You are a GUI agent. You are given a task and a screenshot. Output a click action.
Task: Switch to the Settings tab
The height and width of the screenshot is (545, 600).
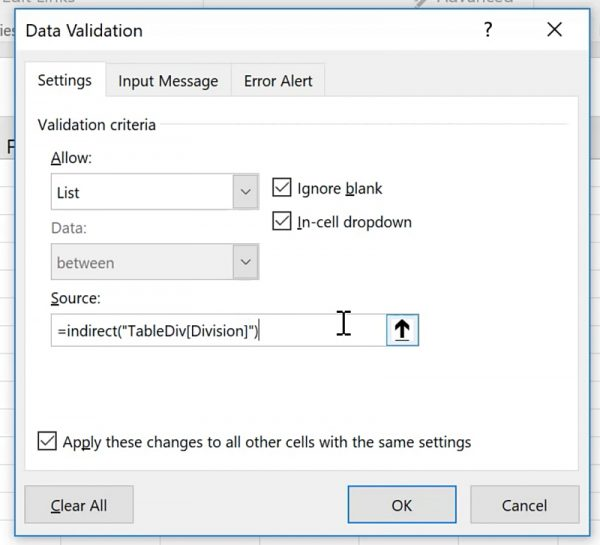[65, 81]
